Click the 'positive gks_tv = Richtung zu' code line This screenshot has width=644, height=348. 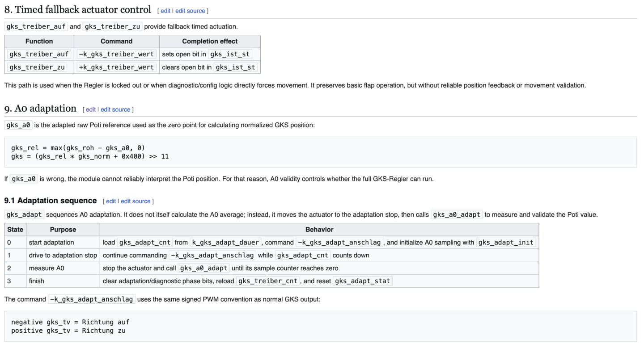pyautogui.click(x=68, y=331)
